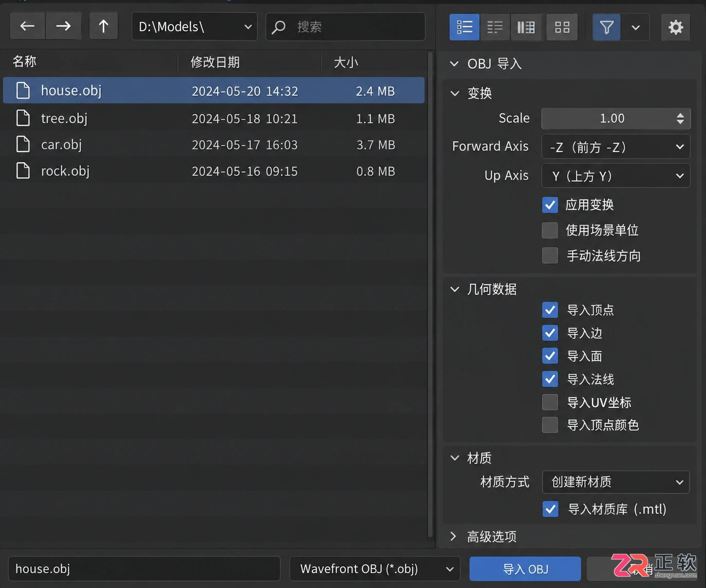
Task: Collapse the 变换 section
Action: (455, 93)
